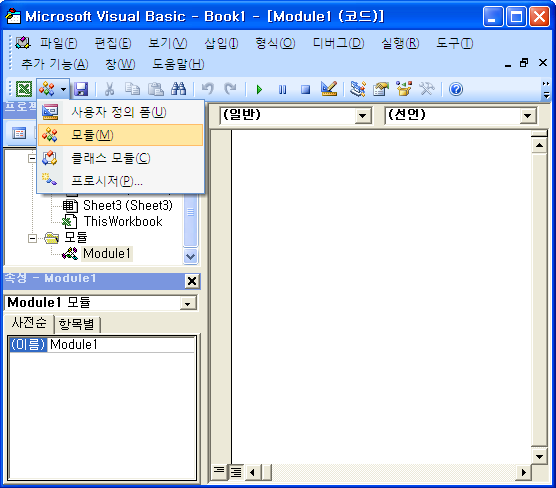Open the insert-object dropdown arrow in toolbar
This screenshot has height=488, width=556.
click(63, 89)
